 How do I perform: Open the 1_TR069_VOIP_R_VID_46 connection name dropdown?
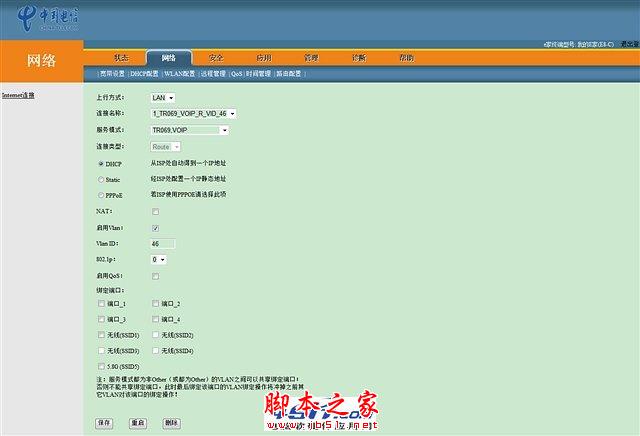pyautogui.click(x=193, y=113)
